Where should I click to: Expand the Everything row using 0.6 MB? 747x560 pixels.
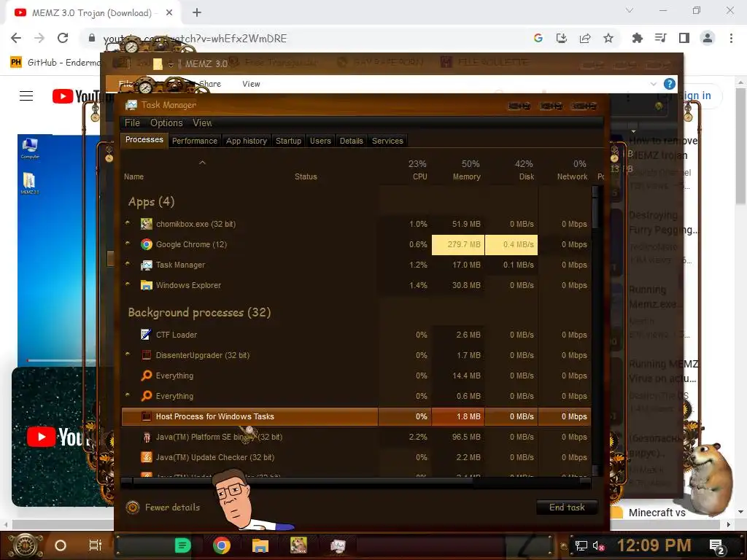(x=128, y=394)
